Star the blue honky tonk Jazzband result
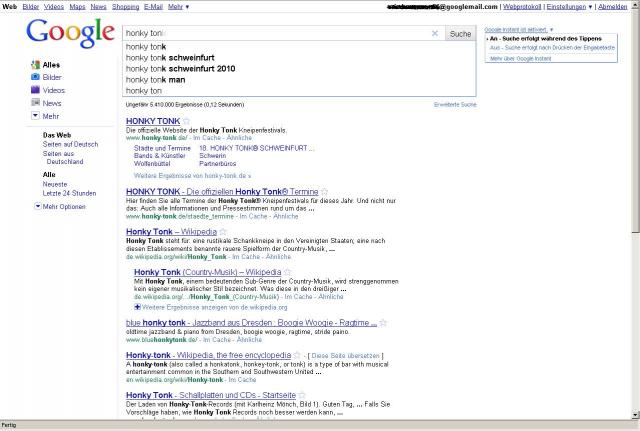640x431 pixels. click(x=383, y=323)
